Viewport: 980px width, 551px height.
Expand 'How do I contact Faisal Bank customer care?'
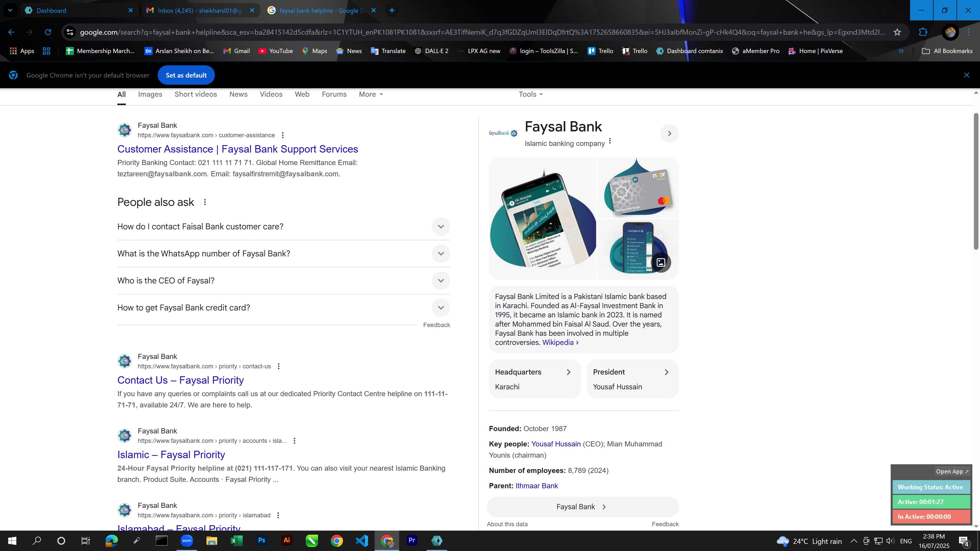[x=284, y=227]
